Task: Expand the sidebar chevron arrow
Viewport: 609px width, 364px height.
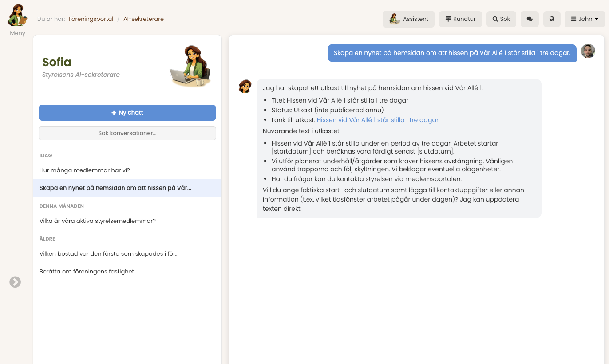Action: [x=15, y=282]
